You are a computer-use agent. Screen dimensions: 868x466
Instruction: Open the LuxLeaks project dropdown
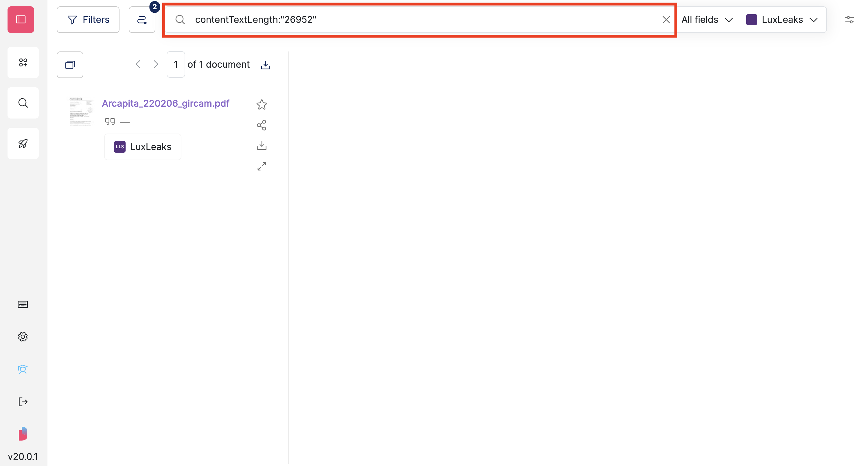coord(782,20)
